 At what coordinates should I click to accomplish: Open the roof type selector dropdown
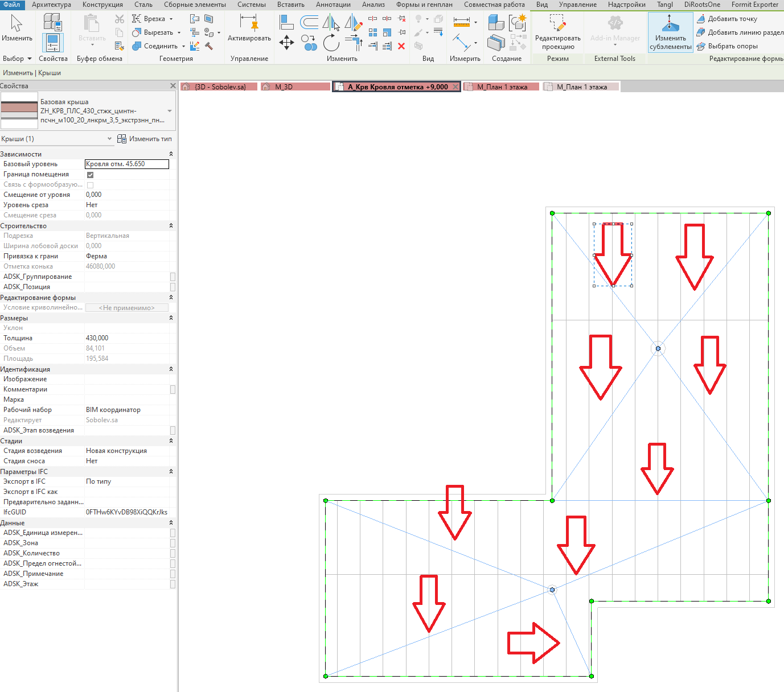coord(170,111)
